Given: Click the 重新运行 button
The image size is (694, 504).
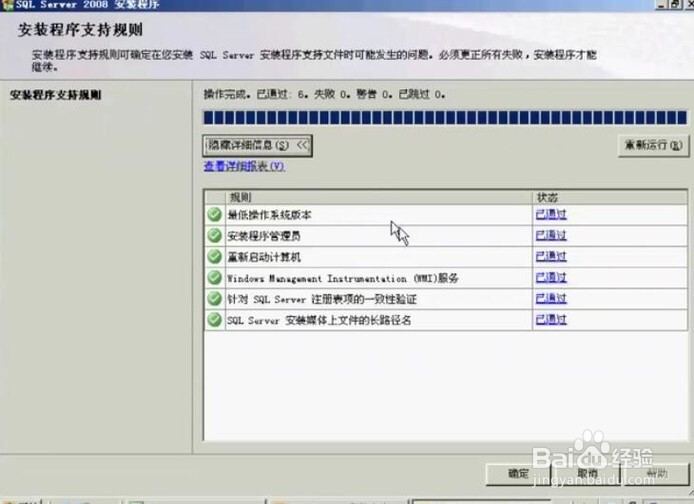Looking at the screenshot, I should point(653,145).
